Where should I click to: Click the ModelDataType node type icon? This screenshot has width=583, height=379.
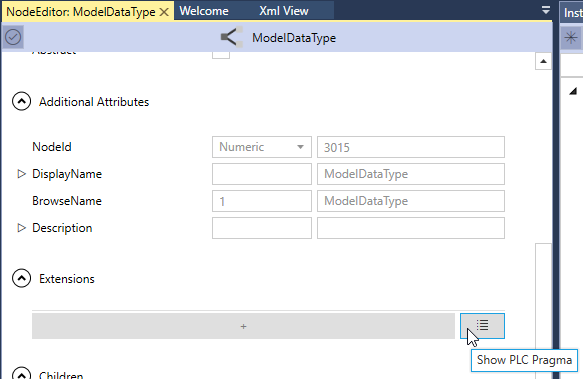[x=231, y=37]
